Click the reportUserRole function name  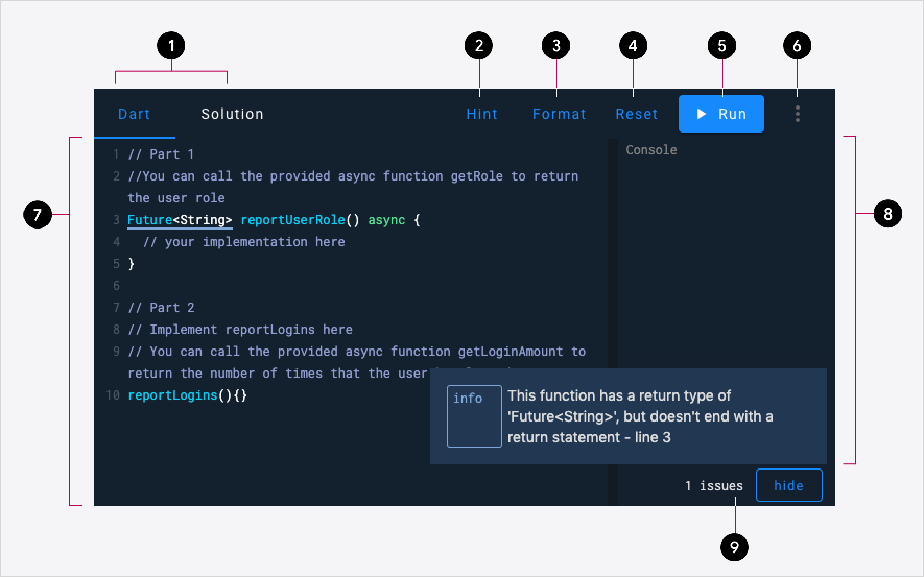292,220
